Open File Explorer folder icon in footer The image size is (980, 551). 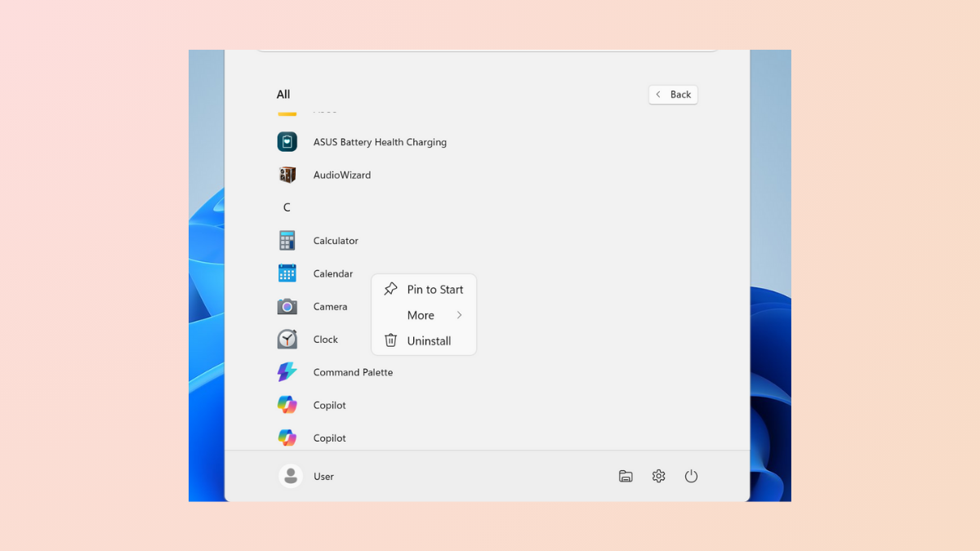point(626,476)
